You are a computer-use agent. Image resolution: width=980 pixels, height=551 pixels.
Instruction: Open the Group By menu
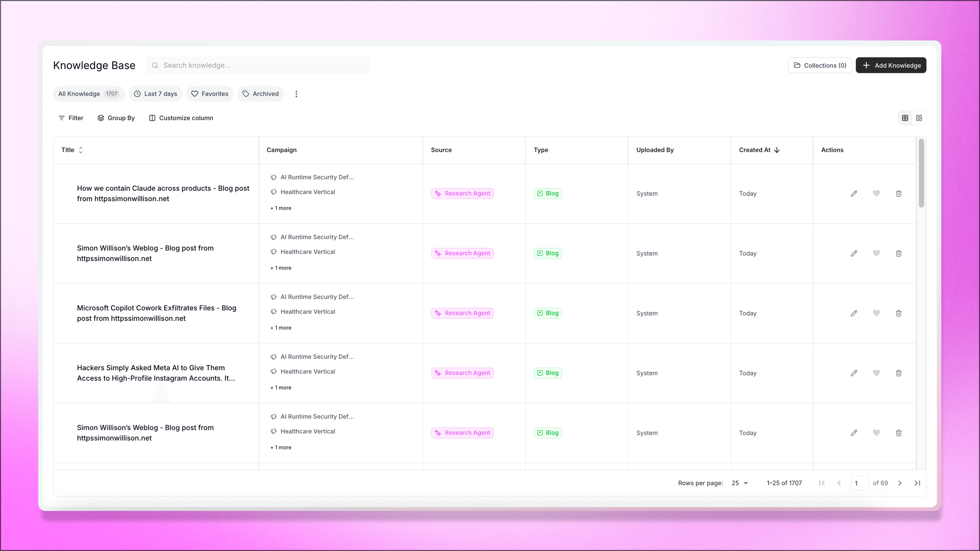point(116,118)
